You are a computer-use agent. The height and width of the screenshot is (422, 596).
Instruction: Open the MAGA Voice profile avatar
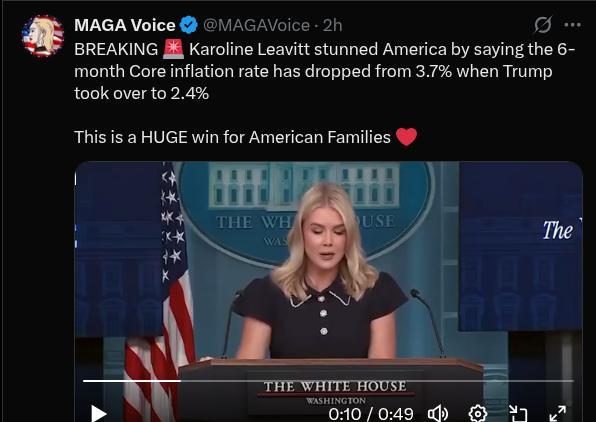[x=43, y=36]
